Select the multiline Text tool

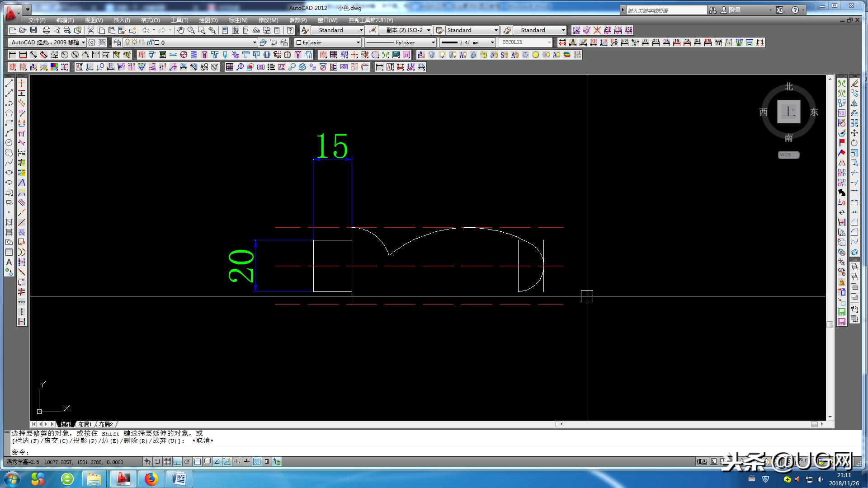[x=9, y=262]
